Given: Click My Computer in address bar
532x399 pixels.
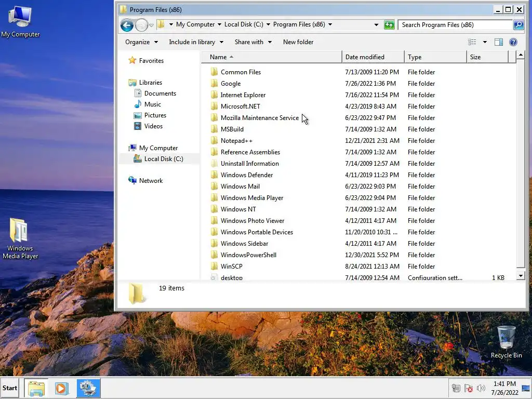Looking at the screenshot, I should pos(195,24).
